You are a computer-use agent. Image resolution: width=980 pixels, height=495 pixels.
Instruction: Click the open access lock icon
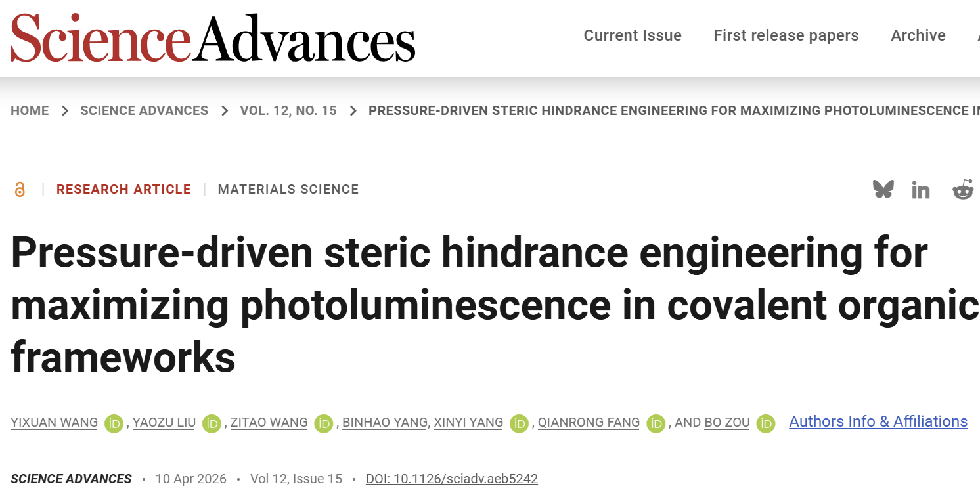(20, 190)
